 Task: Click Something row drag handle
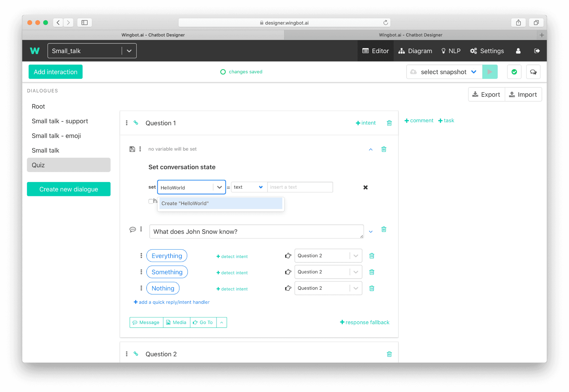pyautogui.click(x=141, y=272)
